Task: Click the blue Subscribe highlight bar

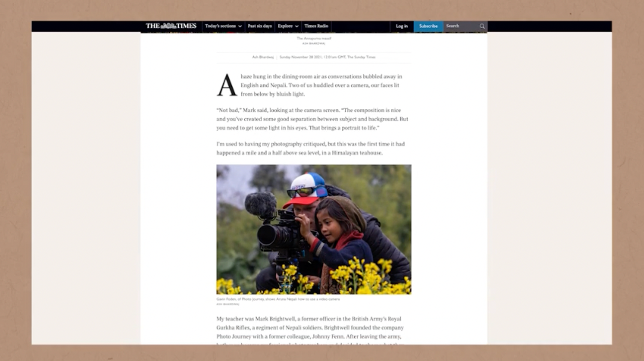Action: pyautogui.click(x=428, y=26)
